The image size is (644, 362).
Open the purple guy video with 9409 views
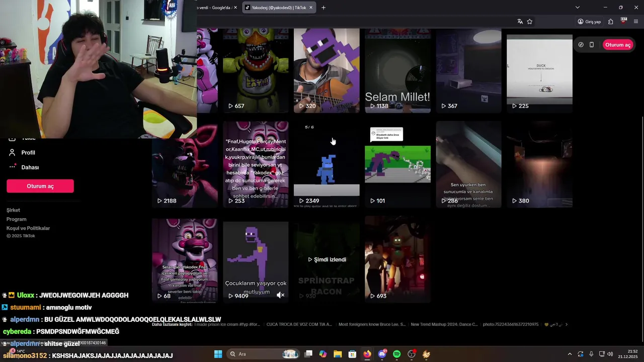tap(256, 259)
